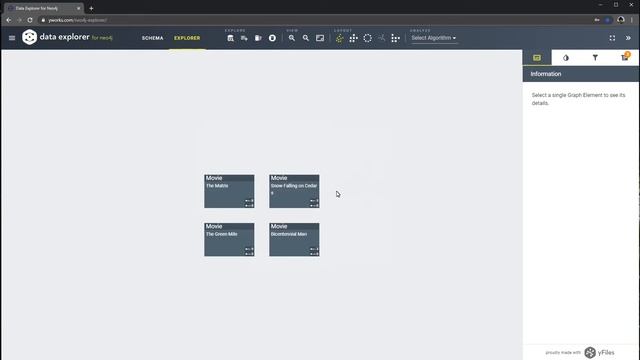Switch to the SCHEMA tab
The width and height of the screenshot is (640, 360).
[x=152, y=38]
